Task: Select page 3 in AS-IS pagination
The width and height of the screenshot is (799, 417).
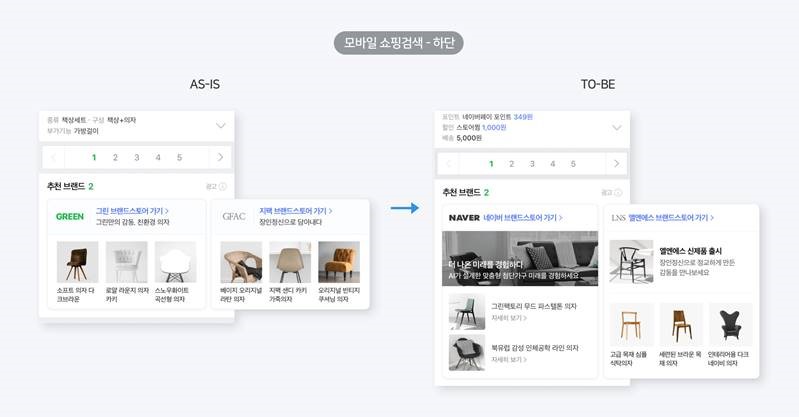Action: tap(137, 158)
